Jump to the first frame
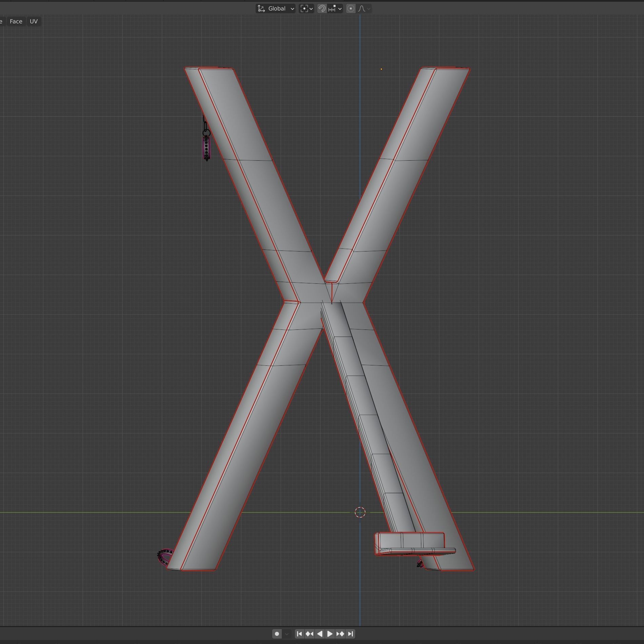The height and width of the screenshot is (644, 644). [299, 634]
